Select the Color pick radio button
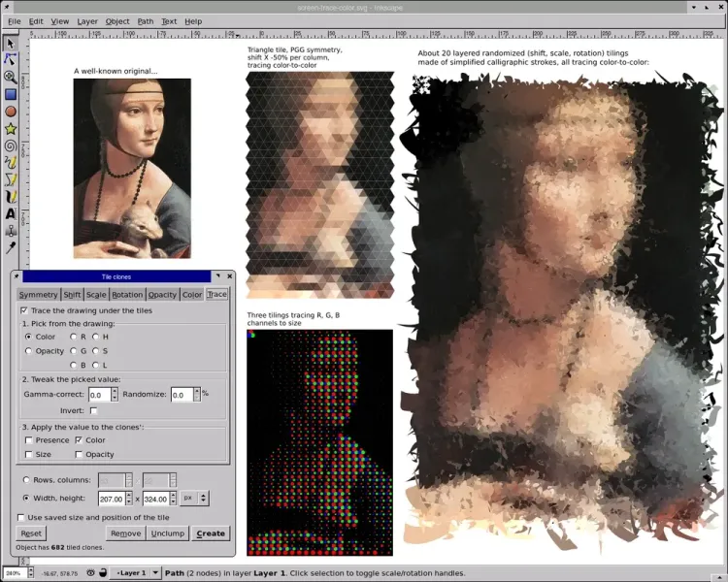 29,337
